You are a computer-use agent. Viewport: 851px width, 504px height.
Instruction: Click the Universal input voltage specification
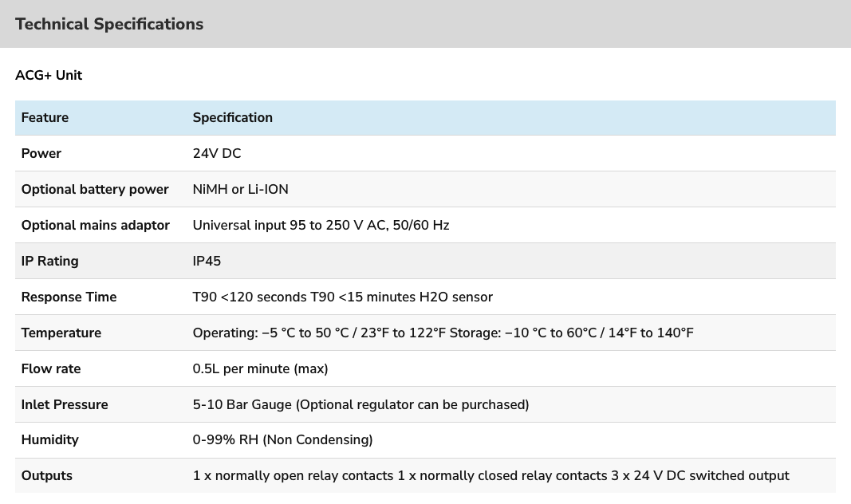[x=321, y=225]
